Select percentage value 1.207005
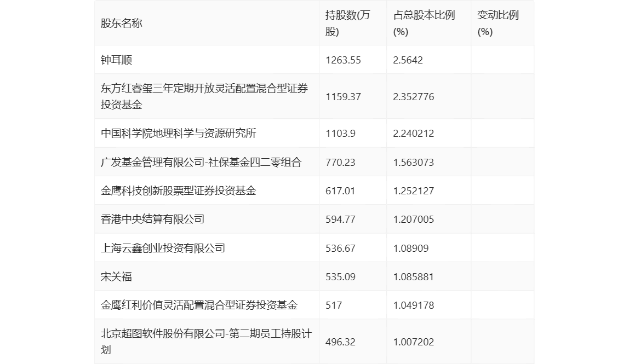The image size is (629, 364). click(414, 219)
